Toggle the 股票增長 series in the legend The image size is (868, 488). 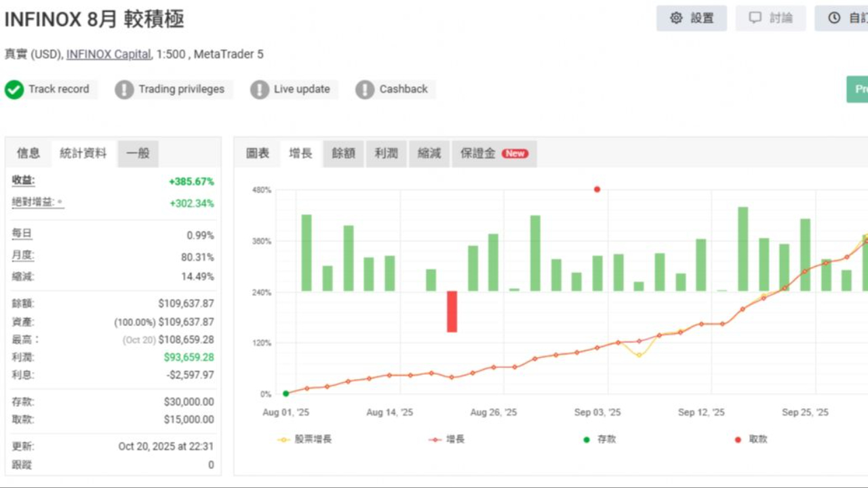304,439
